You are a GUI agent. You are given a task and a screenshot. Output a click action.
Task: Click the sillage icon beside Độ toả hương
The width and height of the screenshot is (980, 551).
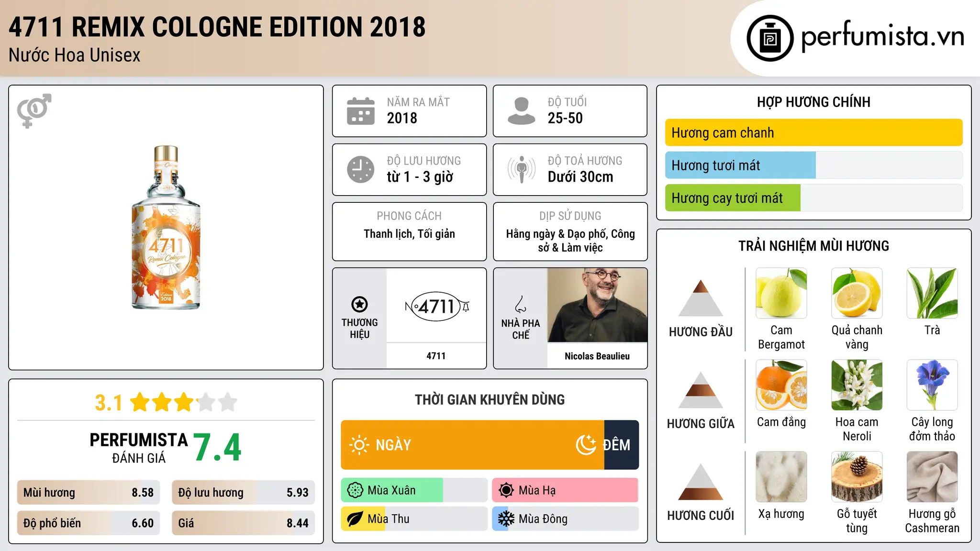tap(521, 169)
